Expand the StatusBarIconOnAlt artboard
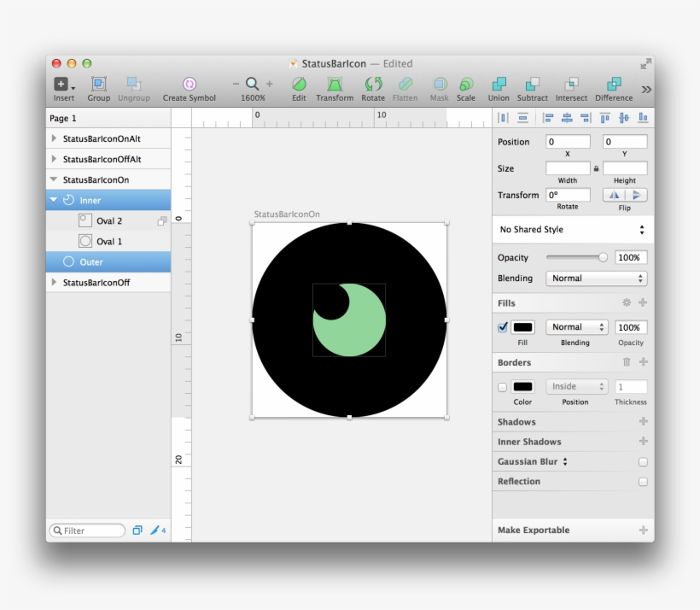700x610 pixels. 55,138
